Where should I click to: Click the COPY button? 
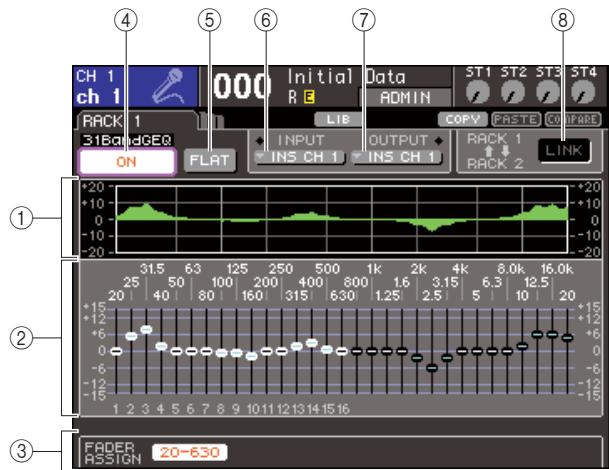pos(462,120)
